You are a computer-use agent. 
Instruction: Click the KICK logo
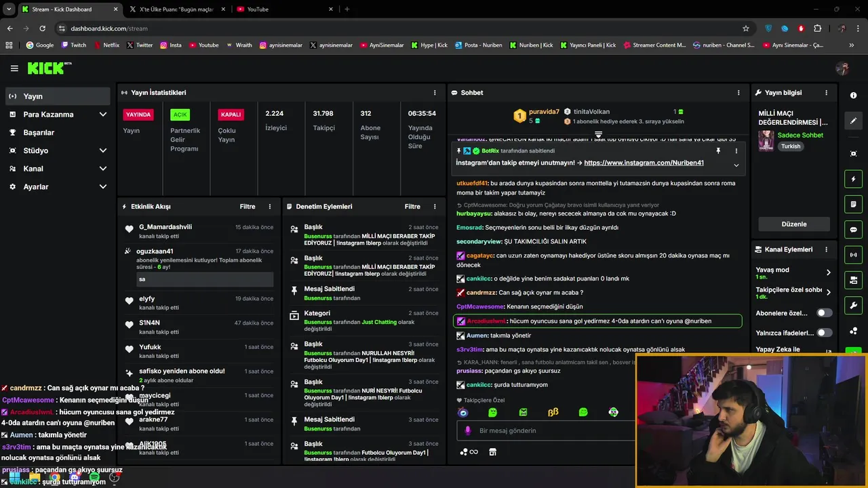coord(49,68)
